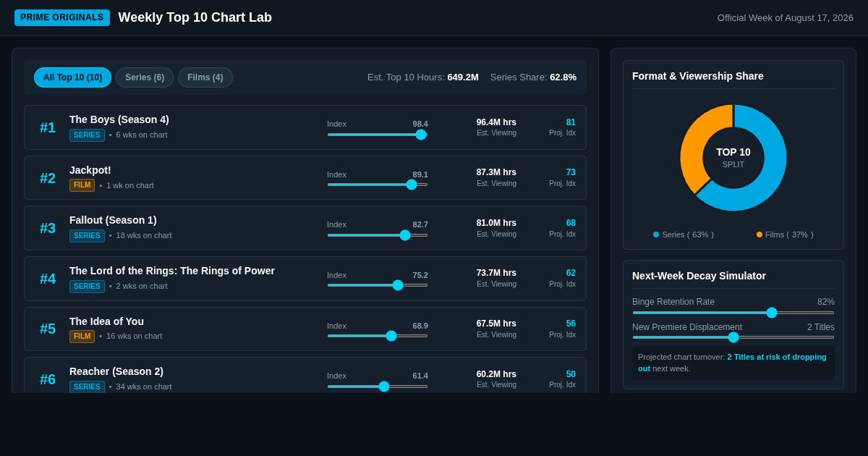Switch to the Films (4) filter tab
The image size is (868, 456).
205,77
